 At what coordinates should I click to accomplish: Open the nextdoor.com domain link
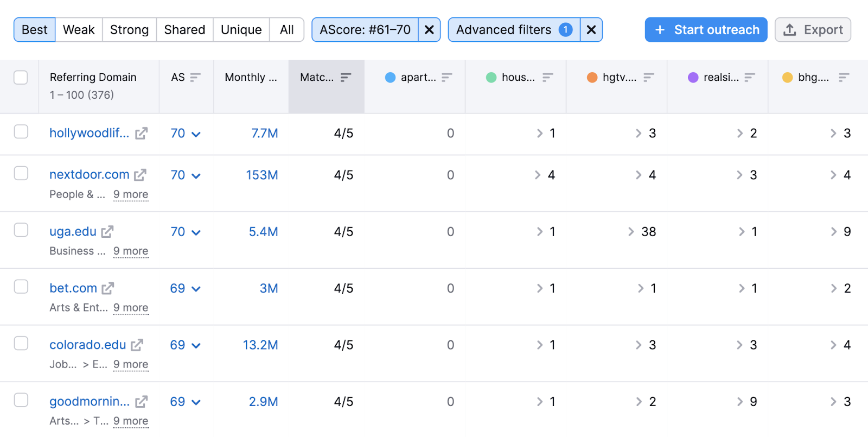(x=90, y=175)
